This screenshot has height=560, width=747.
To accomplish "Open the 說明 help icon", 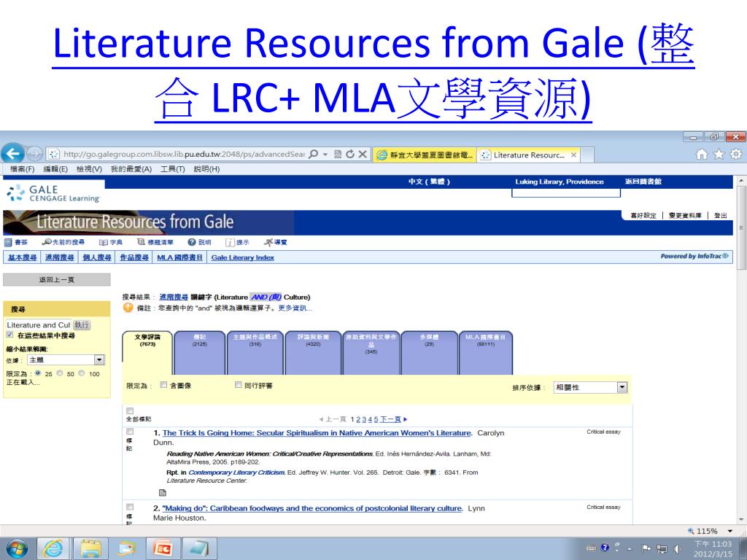I will click(x=199, y=242).
